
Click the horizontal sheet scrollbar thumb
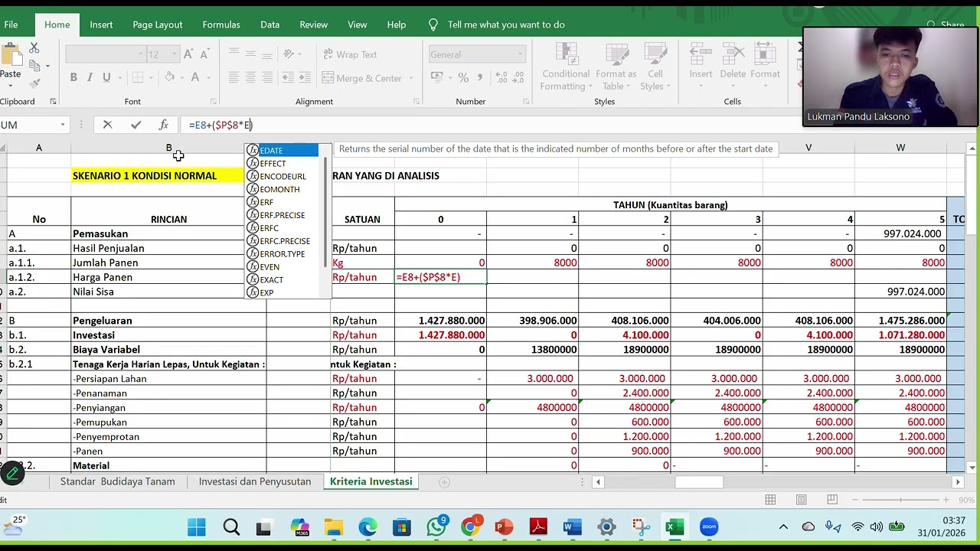pos(698,482)
